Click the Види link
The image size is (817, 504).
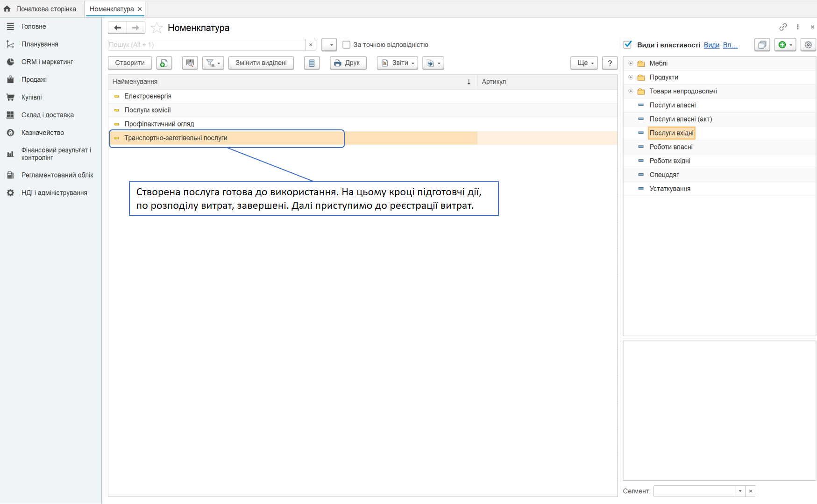711,45
